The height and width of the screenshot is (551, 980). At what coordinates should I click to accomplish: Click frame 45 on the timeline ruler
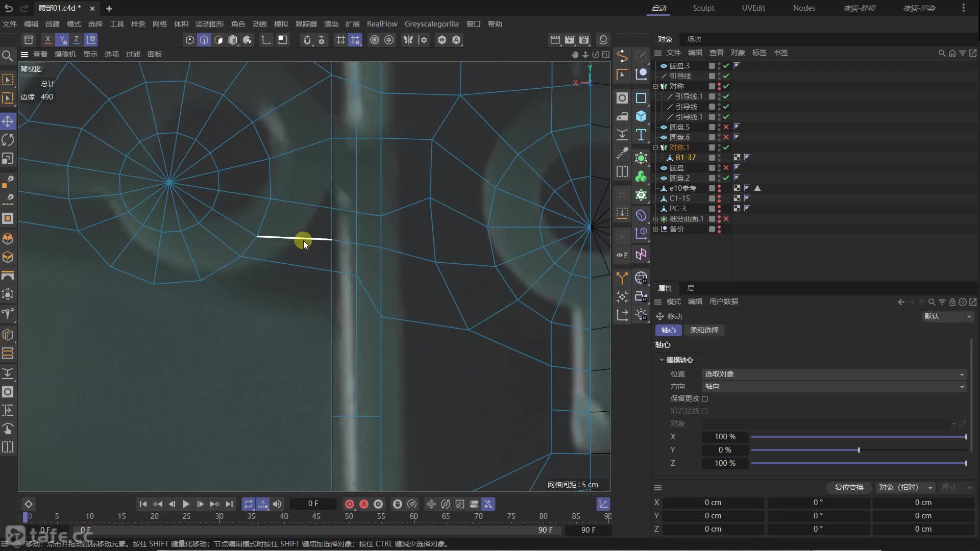[316, 516]
